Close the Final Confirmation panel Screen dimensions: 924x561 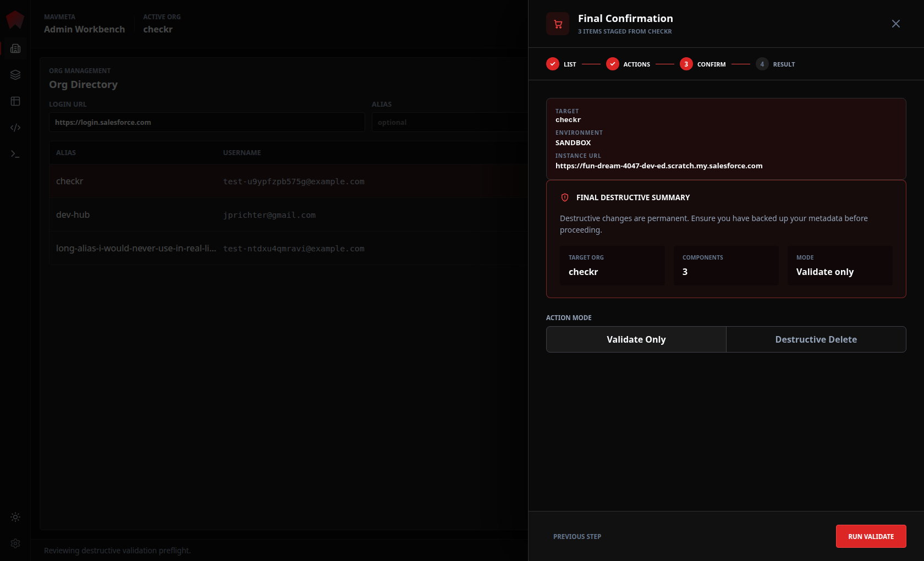895,24
